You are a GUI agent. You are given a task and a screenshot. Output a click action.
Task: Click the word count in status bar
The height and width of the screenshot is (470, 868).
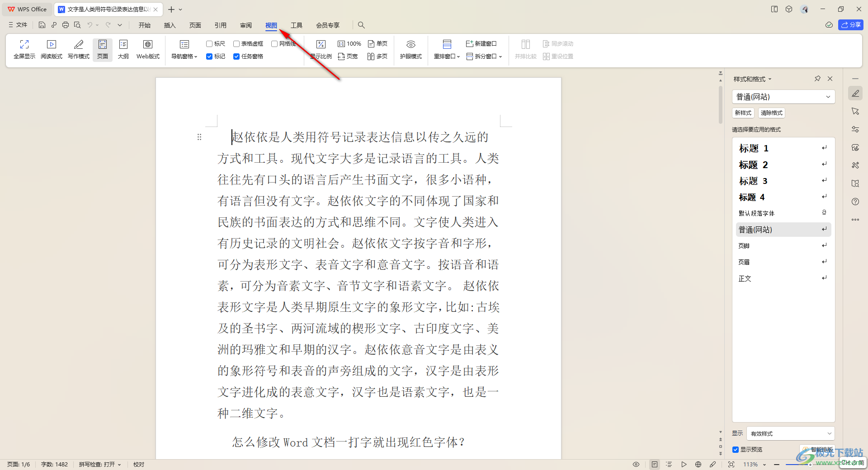click(54, 464)
